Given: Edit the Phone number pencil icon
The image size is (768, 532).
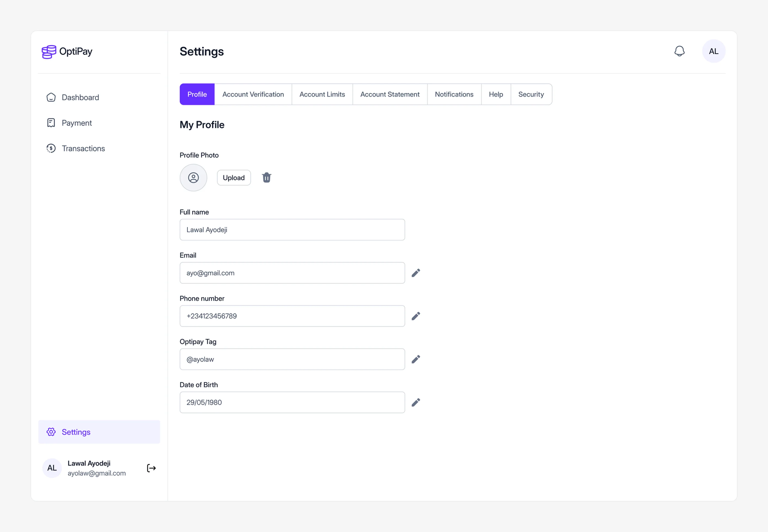Looking at the screenshot, I should 416,316.
